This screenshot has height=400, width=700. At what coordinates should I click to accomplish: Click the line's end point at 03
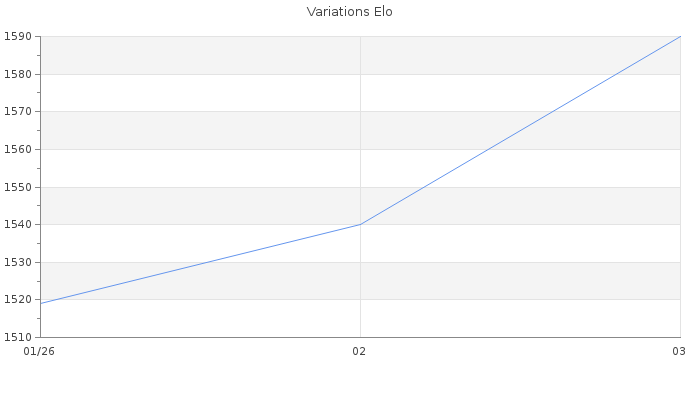(680, 37)
